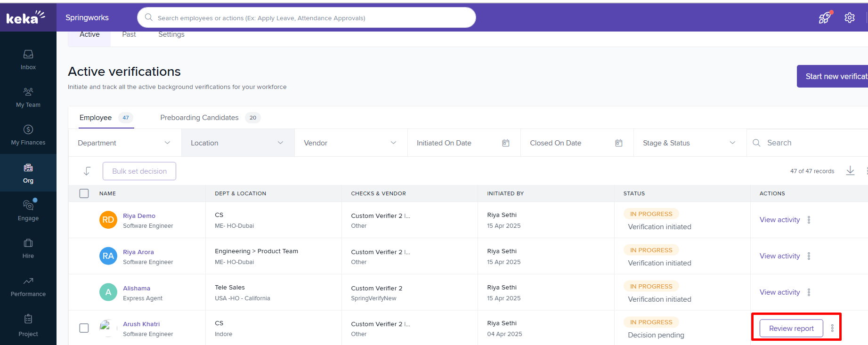The height and width of the screenshot is (345, 868).
Task: Download records using the download icon
Action: pos(850,171)
